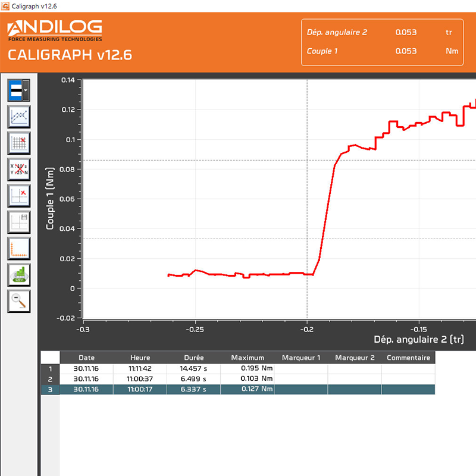Select row 1 in the measurements table

coord(50,368)
